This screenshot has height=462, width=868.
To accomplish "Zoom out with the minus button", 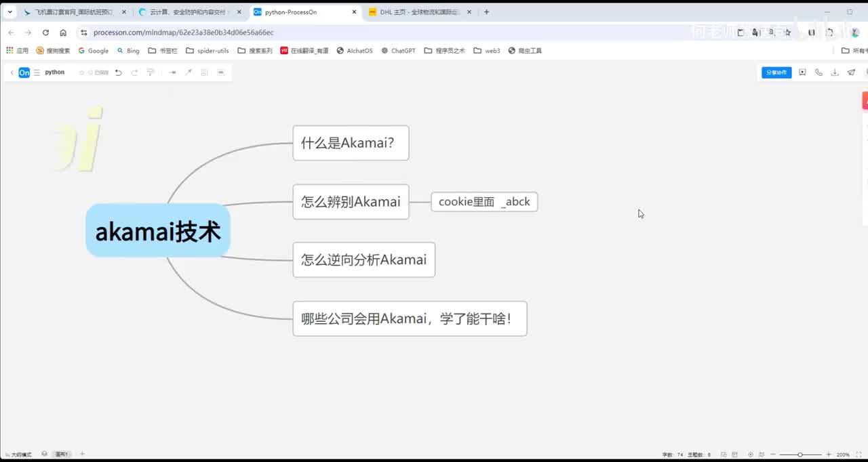I will 773,455.
